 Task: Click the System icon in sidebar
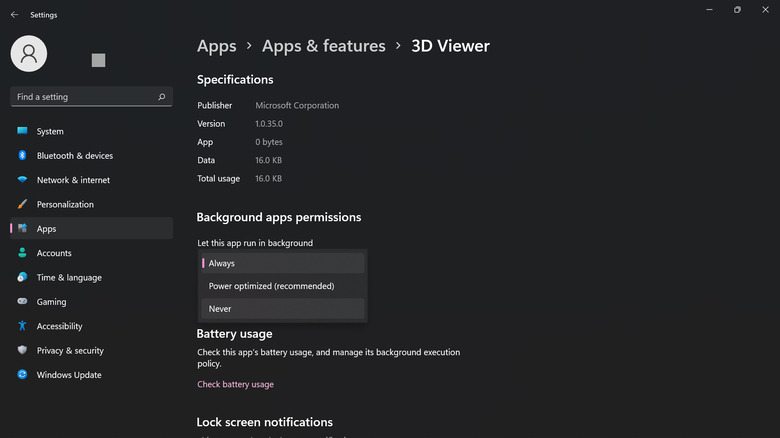(22, 131)
